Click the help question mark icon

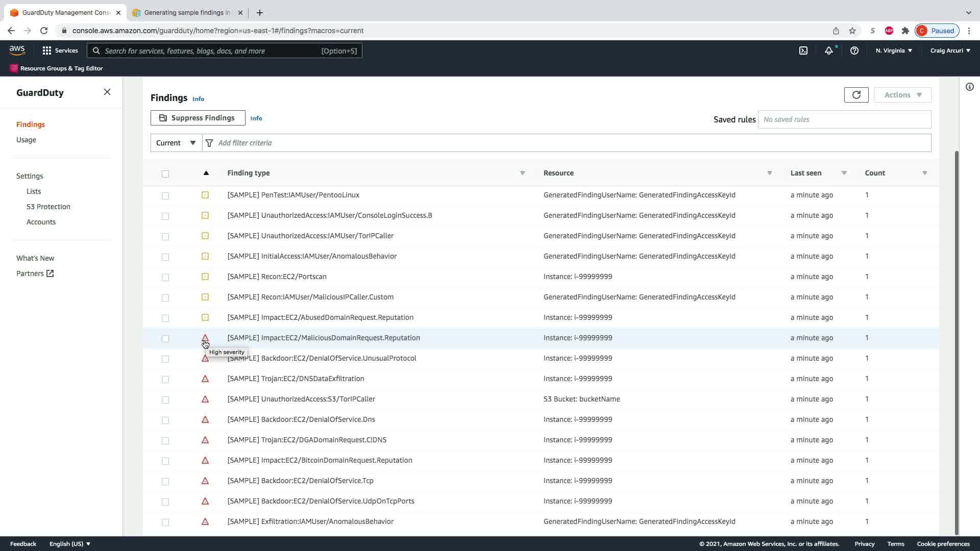[854, 51]
